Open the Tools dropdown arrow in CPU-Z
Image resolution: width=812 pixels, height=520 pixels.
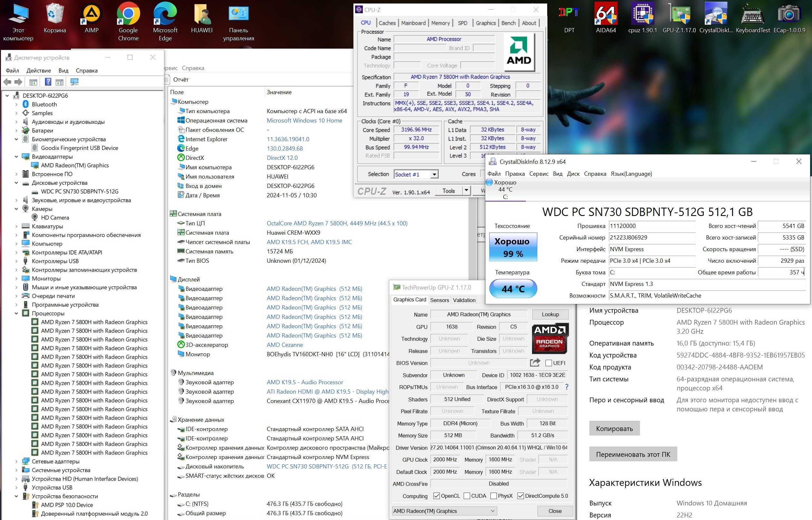[466, 191]
